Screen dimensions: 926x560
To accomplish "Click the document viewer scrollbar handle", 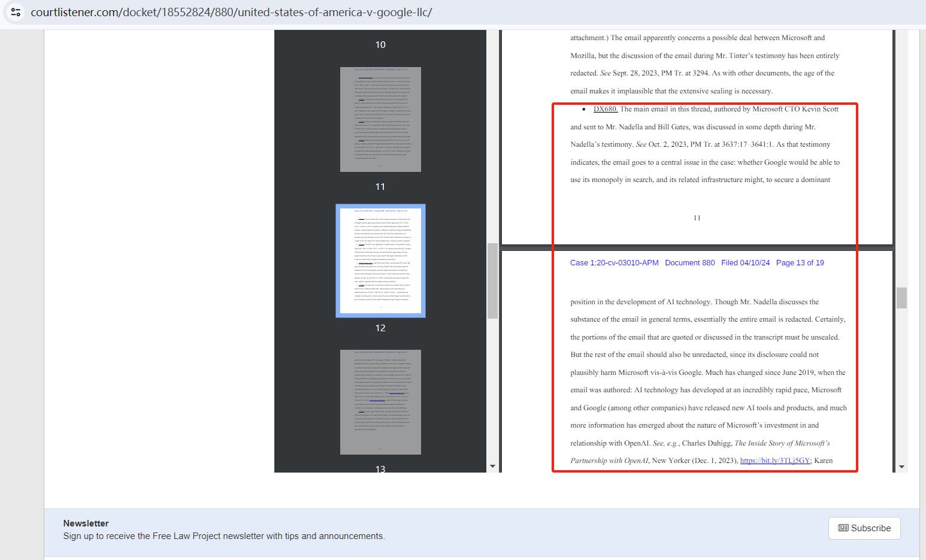I will [x=901, y=298].
